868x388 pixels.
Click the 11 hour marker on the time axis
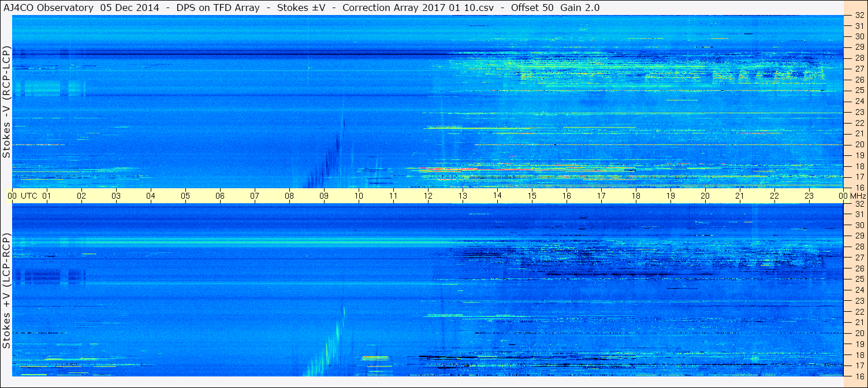coord(393,196)
